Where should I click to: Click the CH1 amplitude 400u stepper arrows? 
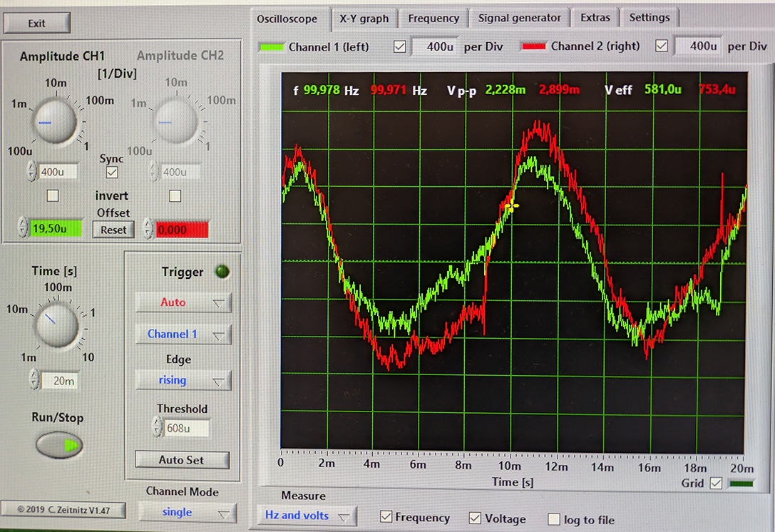31,171
